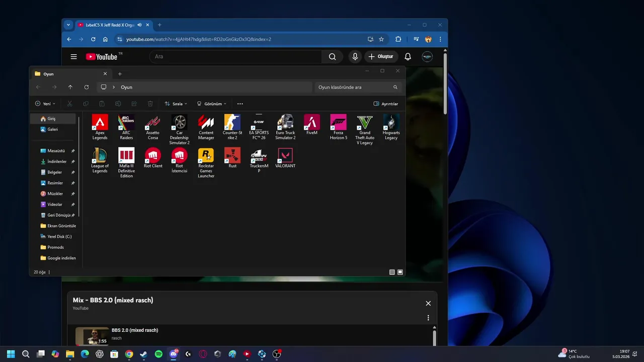This screenshot has height=362, width=644.
Task: Close the Mix - BBS 2.0 playlist panel
Action: [428, 303]
